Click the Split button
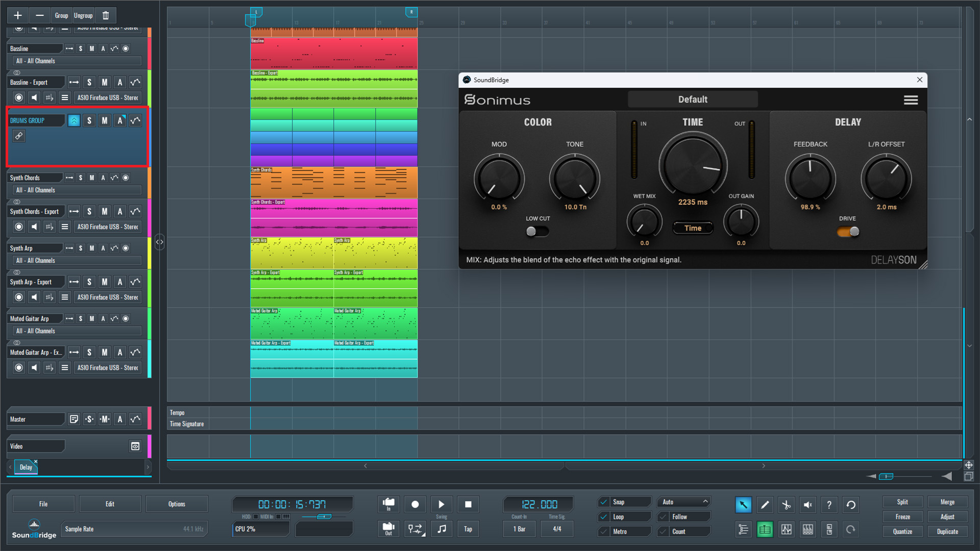 coord(902,502)
